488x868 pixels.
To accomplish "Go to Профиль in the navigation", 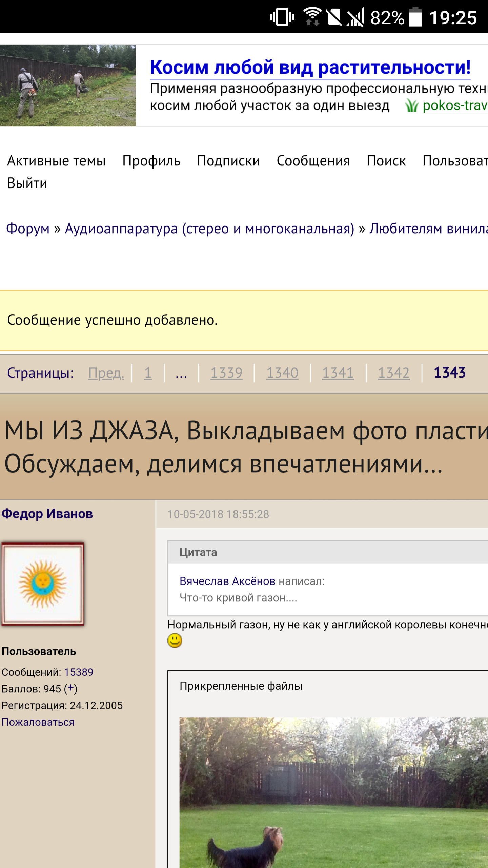I will click(x=151, y=161).
